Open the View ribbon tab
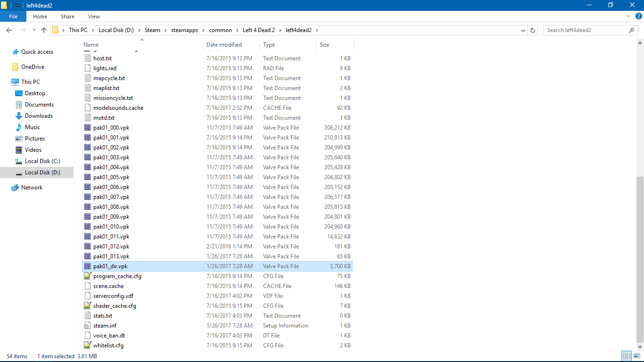The image size is (644, 362). (x=94, y=16)
